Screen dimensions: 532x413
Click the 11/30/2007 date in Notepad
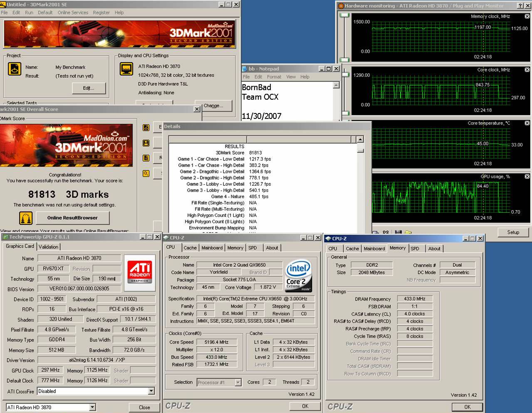point(262,116)
